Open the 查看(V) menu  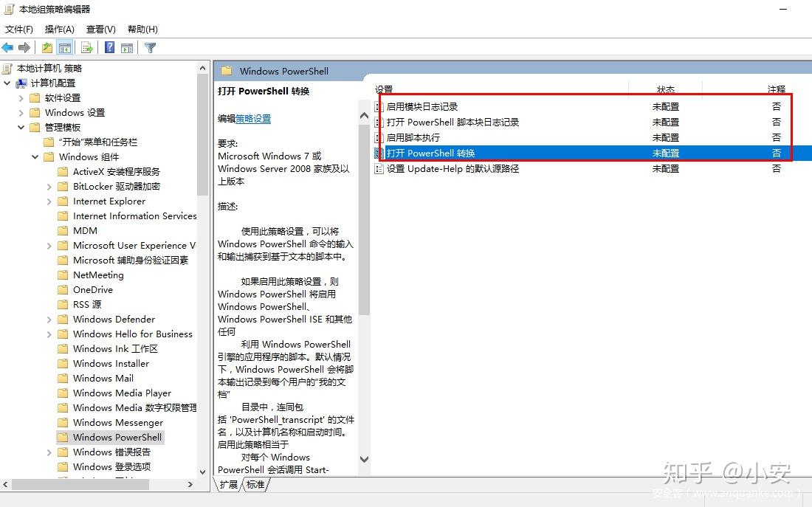pyautogui.click(x=101, y=30)
